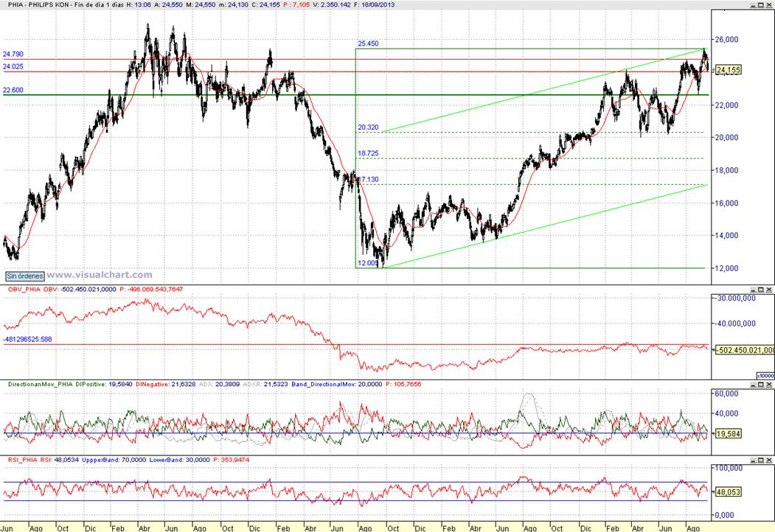Click the volume 'V: 2.350.142' in the header

[x=332, y=4]
